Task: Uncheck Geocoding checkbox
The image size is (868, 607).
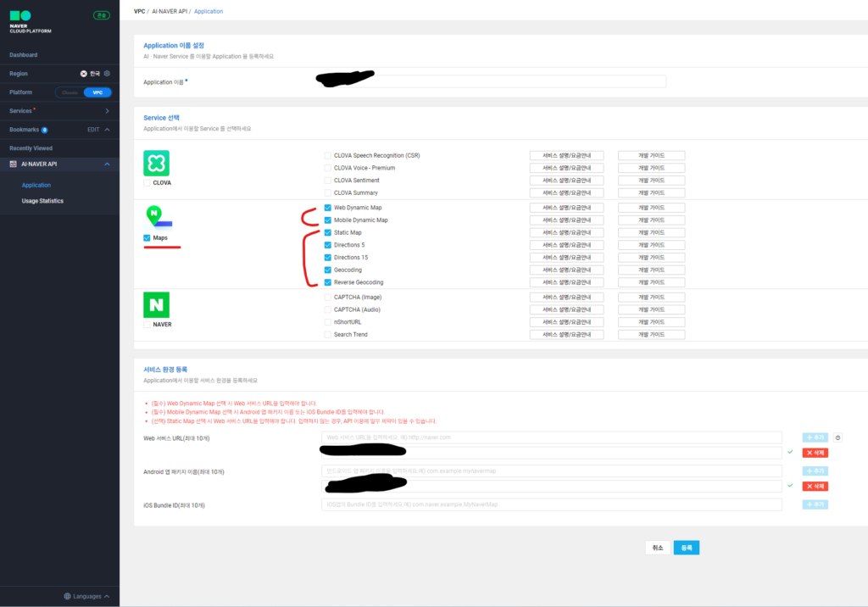Action: [328, 270]
